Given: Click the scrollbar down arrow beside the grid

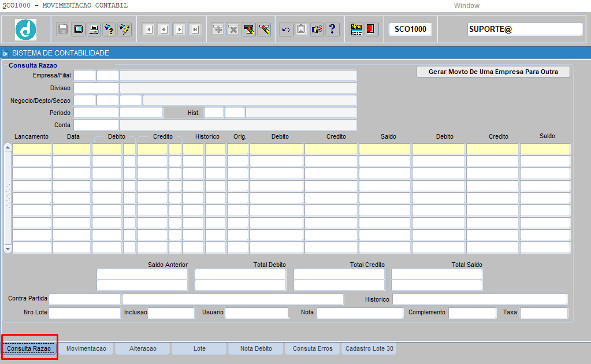Looking at the screenshot, I should pos(8,248).
